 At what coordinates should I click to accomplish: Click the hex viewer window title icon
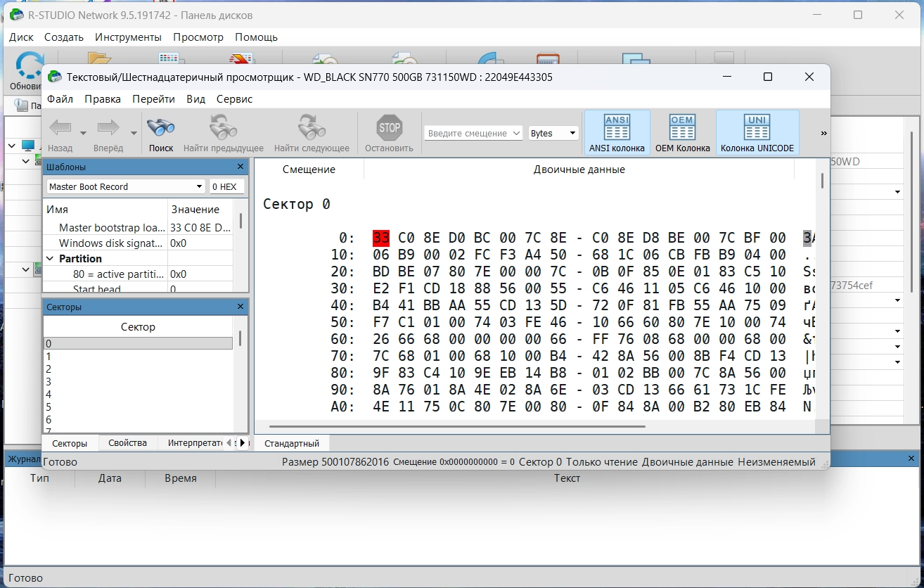click(x=54, y=77)
